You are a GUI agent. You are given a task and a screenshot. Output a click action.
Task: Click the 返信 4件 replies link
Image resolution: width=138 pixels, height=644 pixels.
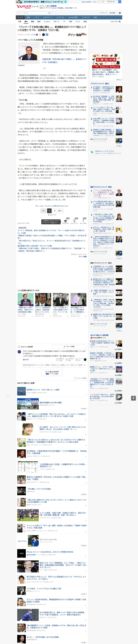pos(26,359)
